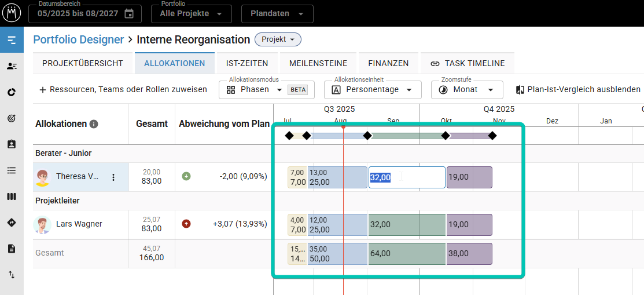The height and width of the screenshot is (295, 644).
Task: Hide the Plan-Ist-Vergleich comparison
Action: [x=578, y=89]
